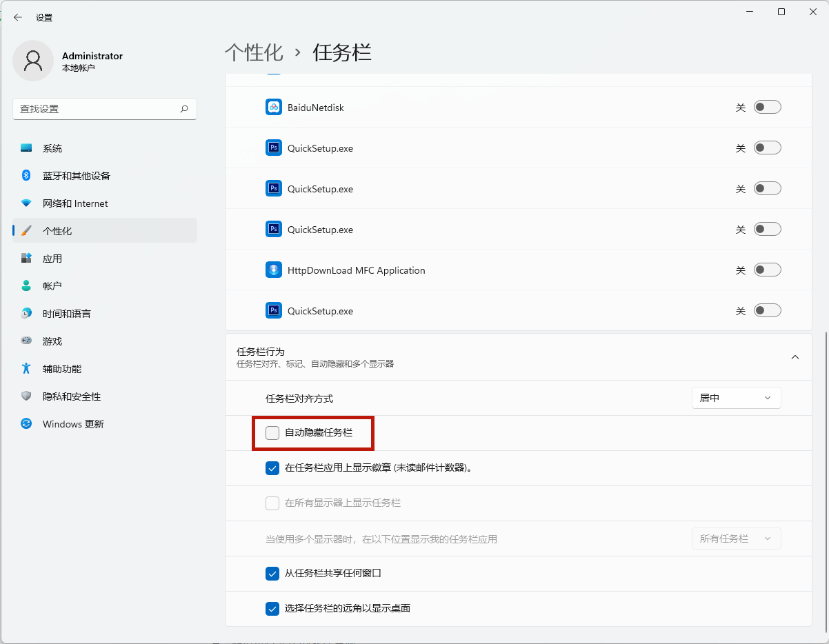Click the Photoshop icon beside QuickSetup.exe
829x644 pixels.
click(x=273, y=148)
